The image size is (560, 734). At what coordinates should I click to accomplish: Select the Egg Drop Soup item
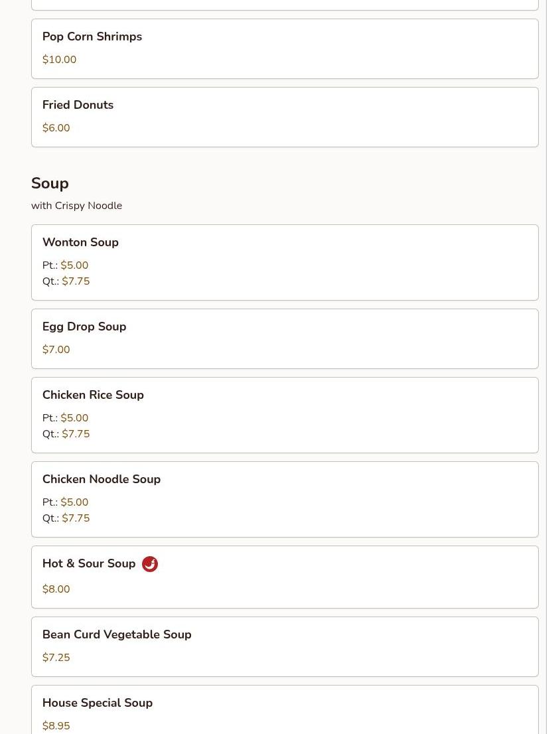point(285,339)
